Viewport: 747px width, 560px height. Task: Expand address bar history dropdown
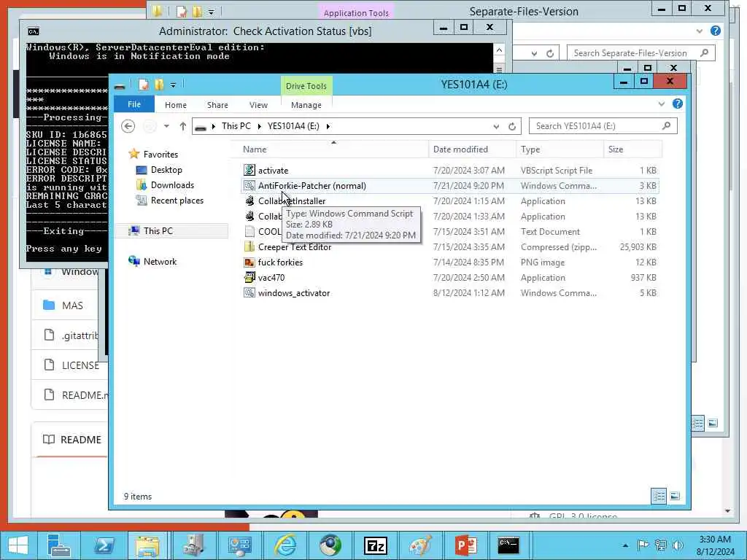click(x=496, y=126)
